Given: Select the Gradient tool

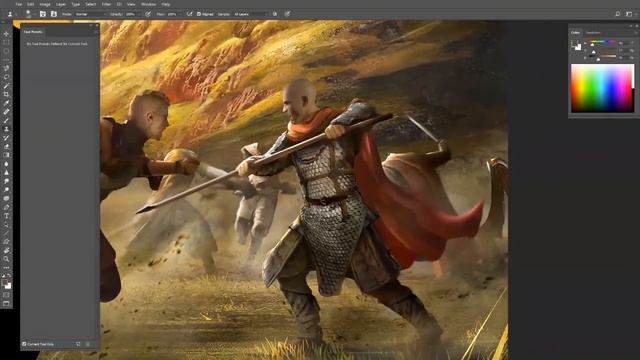Looking at the screenshot, I should 6,155.
